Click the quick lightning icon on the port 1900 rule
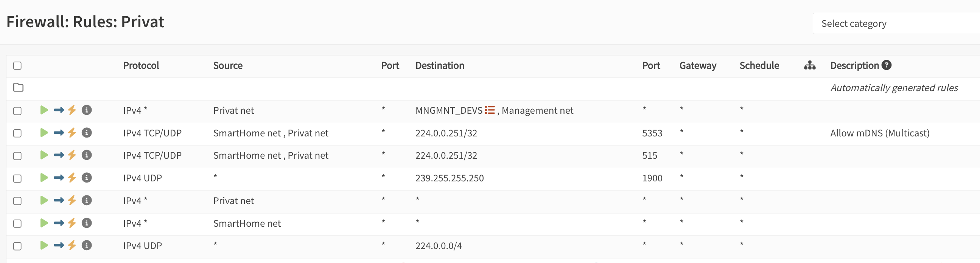Screen dimensions: 980x263 [x=72, y=178]
